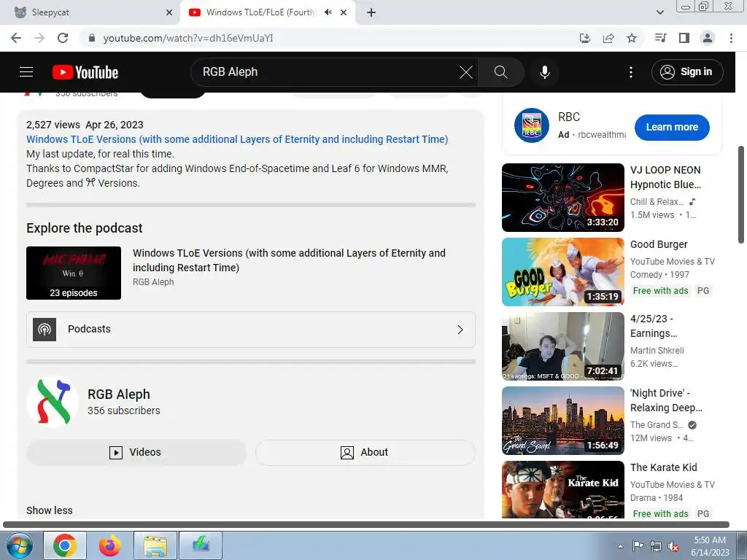Screen dimensions: 747x560
Task: Launch Firefox from the taskbar
Action: point(110,545)
